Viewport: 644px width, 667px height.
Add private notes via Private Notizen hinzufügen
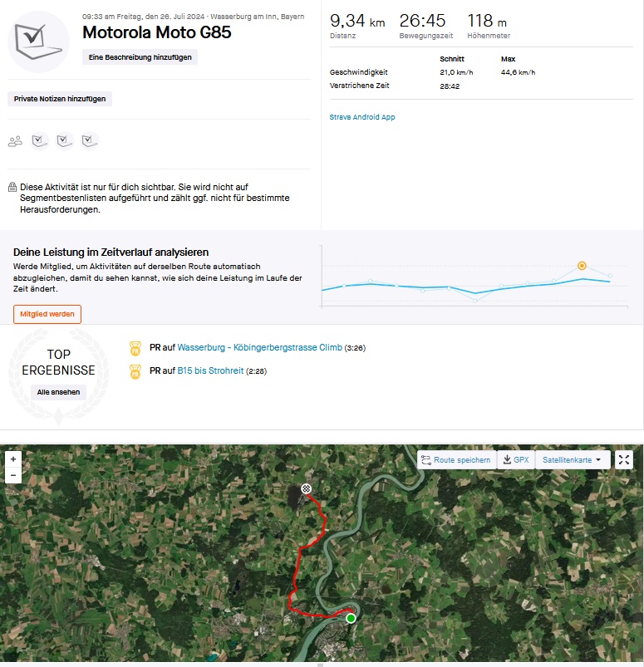[60, 99]
